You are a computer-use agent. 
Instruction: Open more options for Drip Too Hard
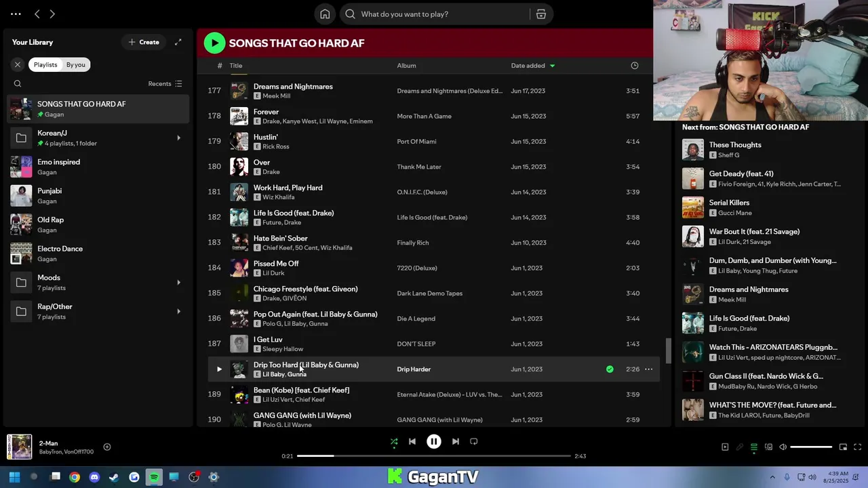648,369
